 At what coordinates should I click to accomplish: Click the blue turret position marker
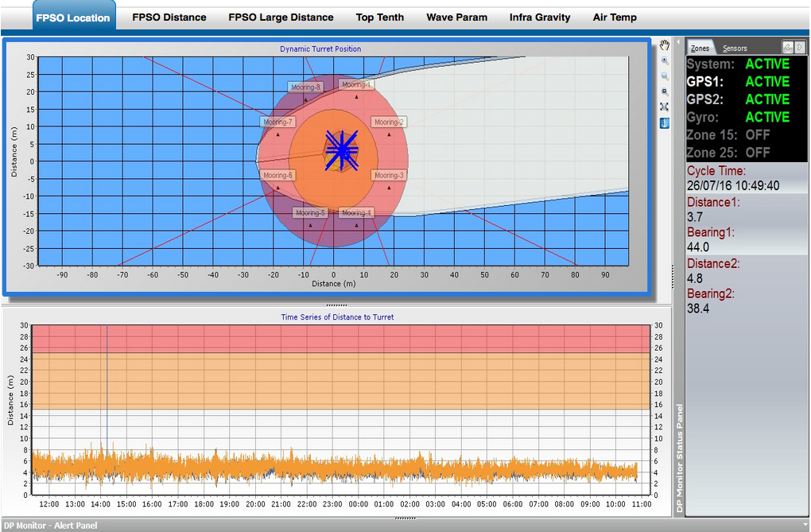[341, 150]
